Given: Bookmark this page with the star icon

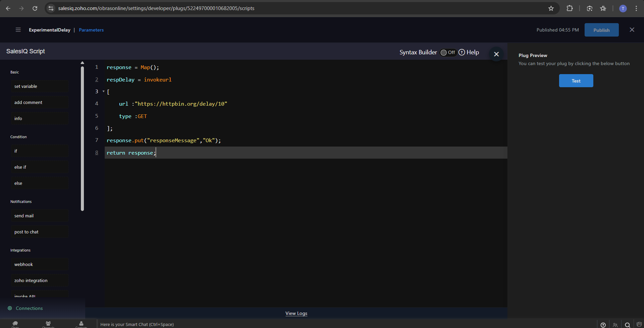Looking at the screenshot, I should (551, 8).
